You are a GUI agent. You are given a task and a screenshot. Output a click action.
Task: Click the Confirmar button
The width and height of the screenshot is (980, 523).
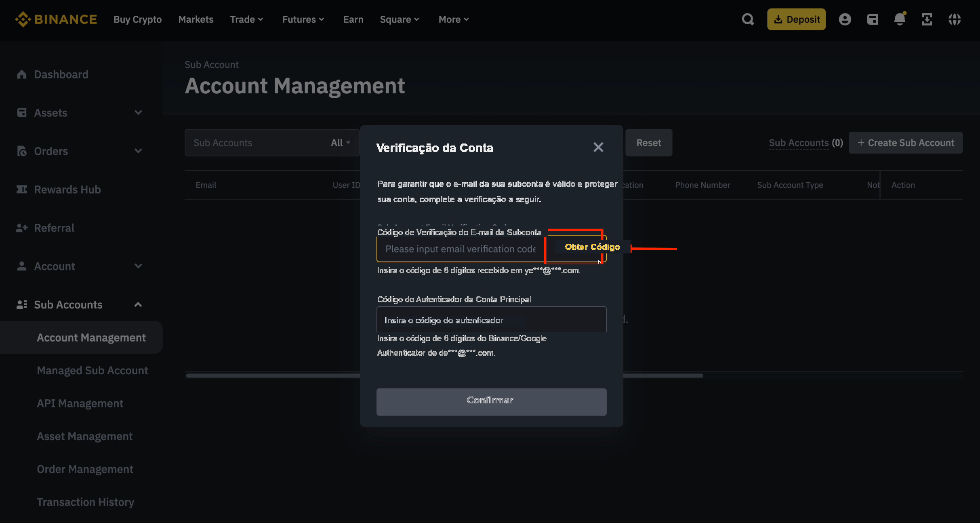[491, 402]
